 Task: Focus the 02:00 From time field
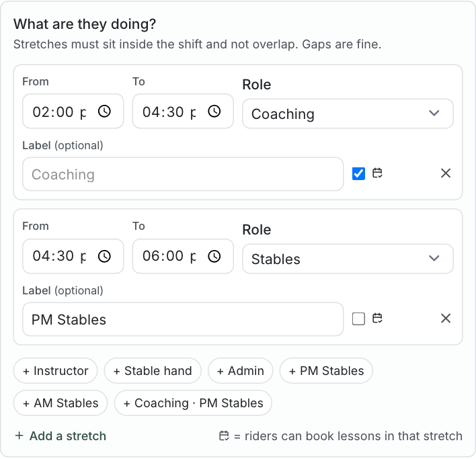click(x=73, y=111)
